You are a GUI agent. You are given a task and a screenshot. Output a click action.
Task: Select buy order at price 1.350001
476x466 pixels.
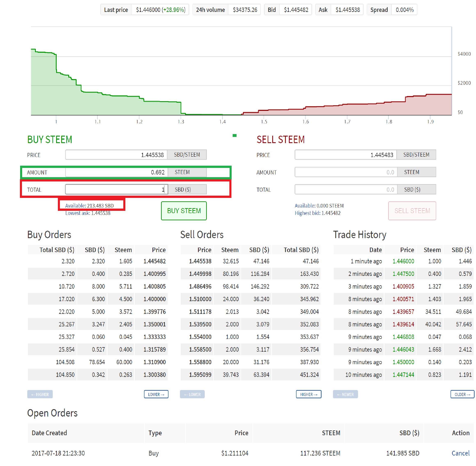(x=98, y=324)
